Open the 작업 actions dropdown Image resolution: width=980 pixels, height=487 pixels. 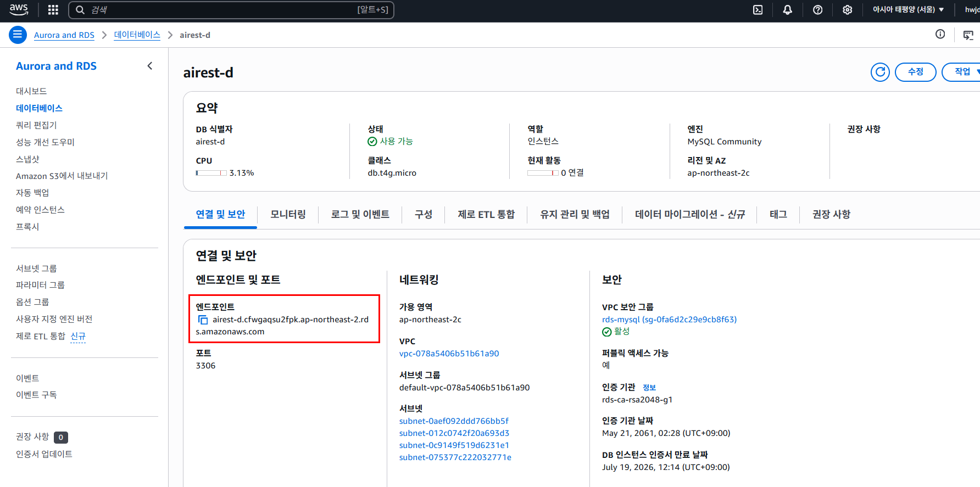click(962, 72)
